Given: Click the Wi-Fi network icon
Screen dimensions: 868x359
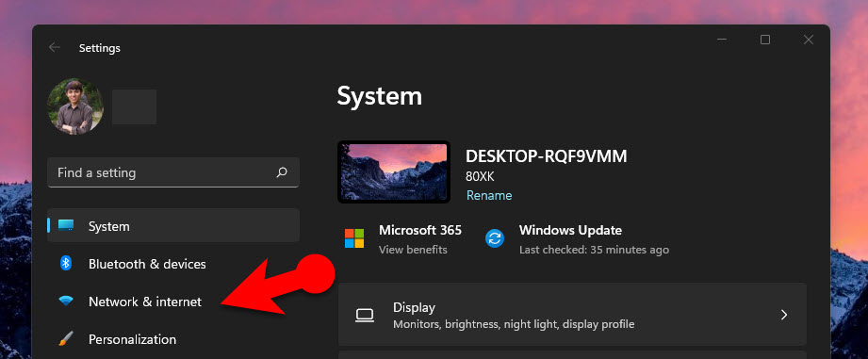Looking at the screenshot, I should click(x=66, y=301).
